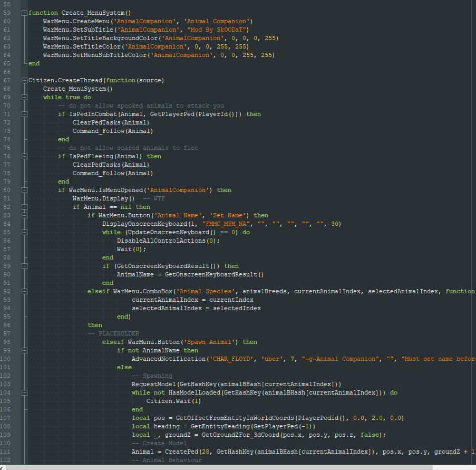
Task: Fold the WarMenu.ComboBox elseif block on line 92
Action: tap(24, 291)
